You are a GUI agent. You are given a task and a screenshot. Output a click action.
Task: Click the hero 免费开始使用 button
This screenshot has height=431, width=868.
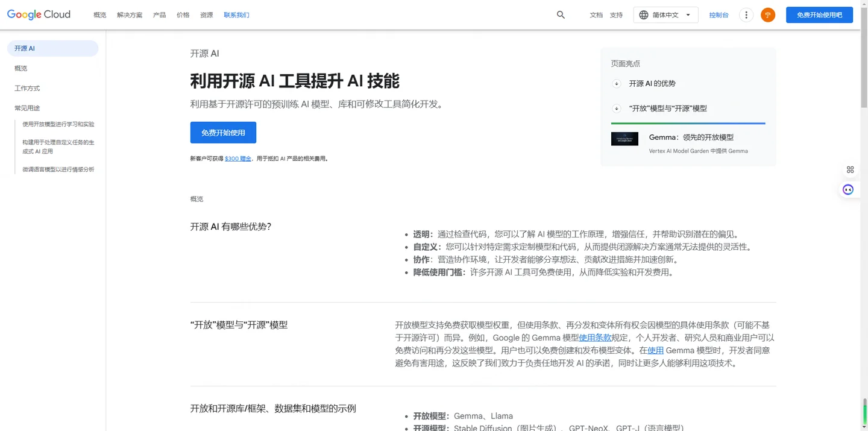223,133
